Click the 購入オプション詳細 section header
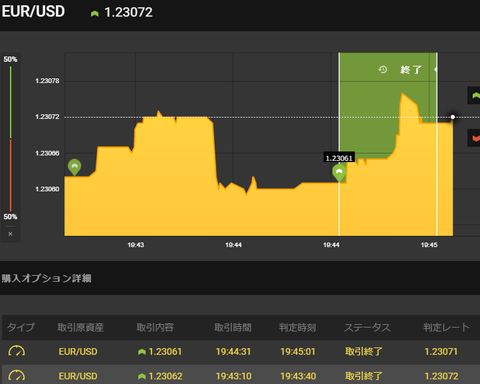 click(x=46, y=278)
